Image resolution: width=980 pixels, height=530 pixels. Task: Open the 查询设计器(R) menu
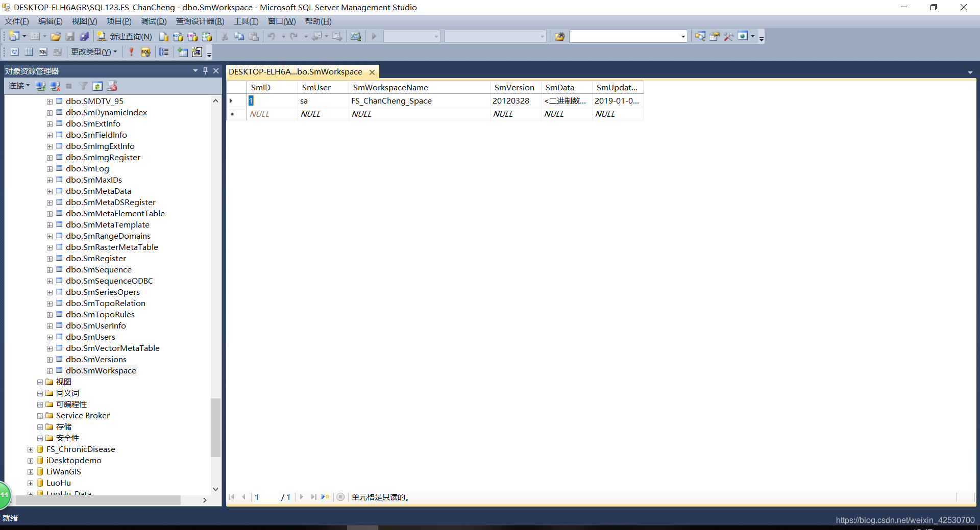(200, 21)
